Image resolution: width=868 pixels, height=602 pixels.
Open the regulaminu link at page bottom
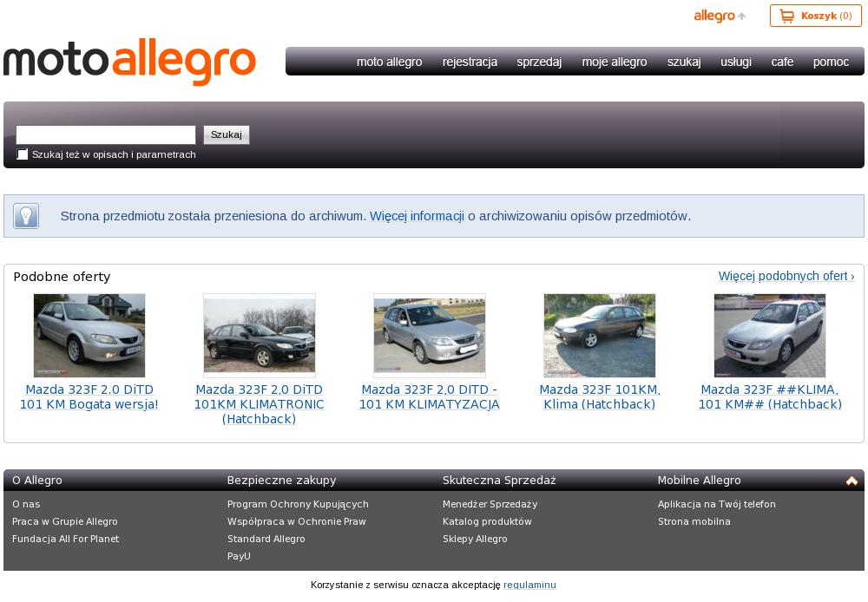coord(529,585)
